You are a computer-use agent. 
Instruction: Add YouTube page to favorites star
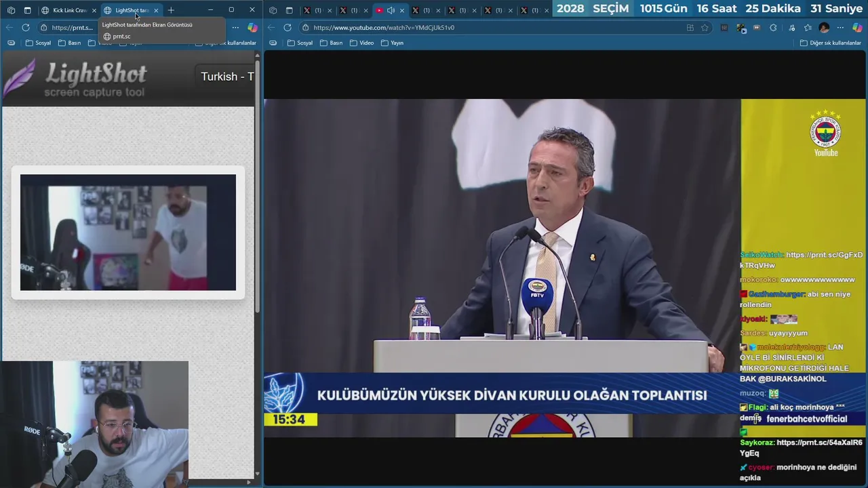point(705,28)
